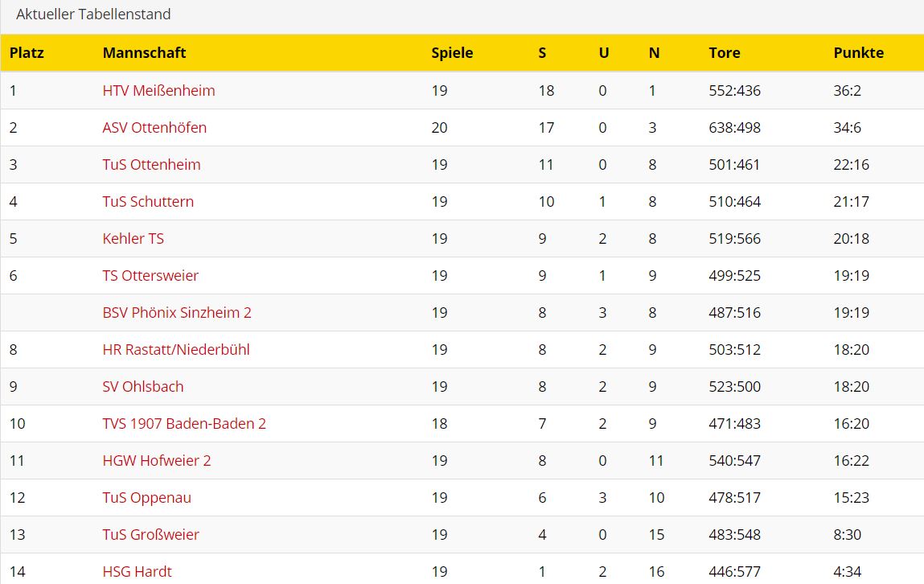Click TVS 1907 Baden-Baden 2 link
Image resolution: width=924 pixels, height=584 pixels.
[184, 424]
